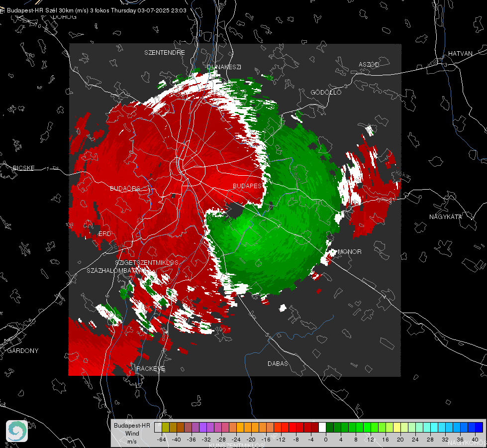The height and width of the screenshot is (448, 487).
Task: Click the BICSKE city label
Action: point(23,168)
